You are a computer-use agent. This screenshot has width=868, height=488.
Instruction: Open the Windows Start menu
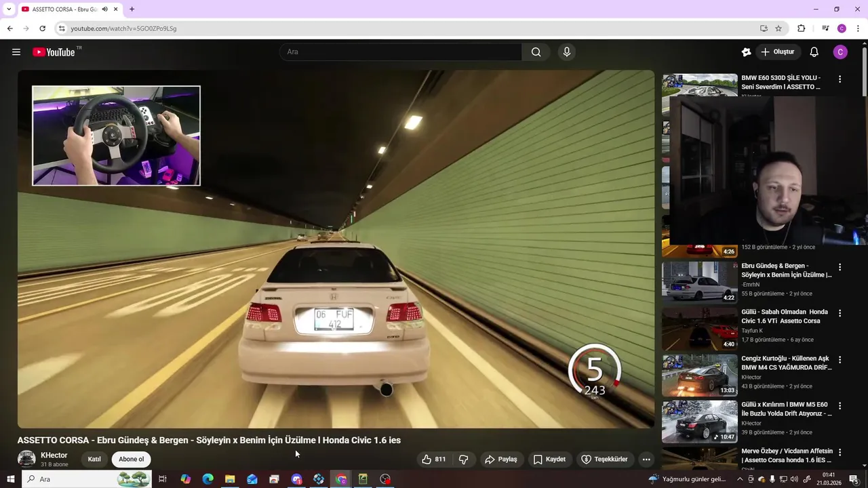tap(10, 479)
